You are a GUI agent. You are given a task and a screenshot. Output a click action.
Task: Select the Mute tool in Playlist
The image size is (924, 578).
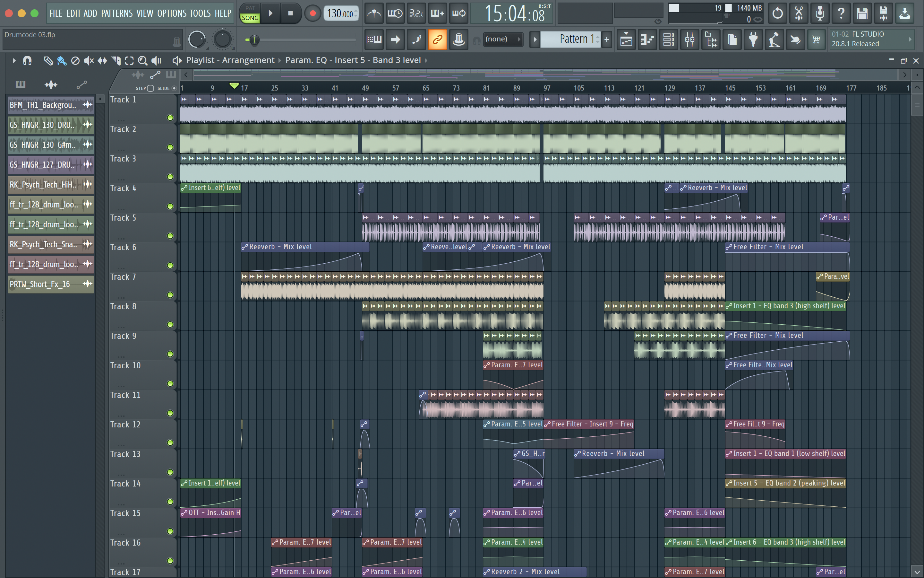click(x=89, y=60)
